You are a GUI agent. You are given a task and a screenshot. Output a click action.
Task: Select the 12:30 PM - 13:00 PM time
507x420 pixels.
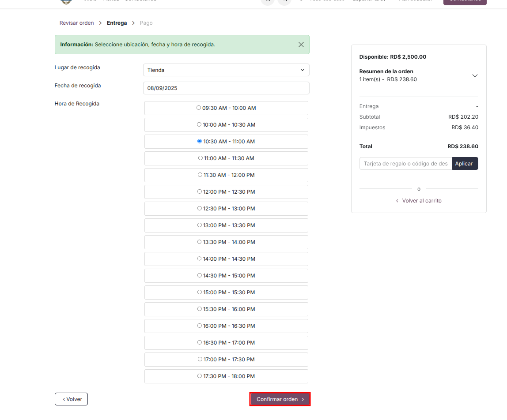(200, 208)
